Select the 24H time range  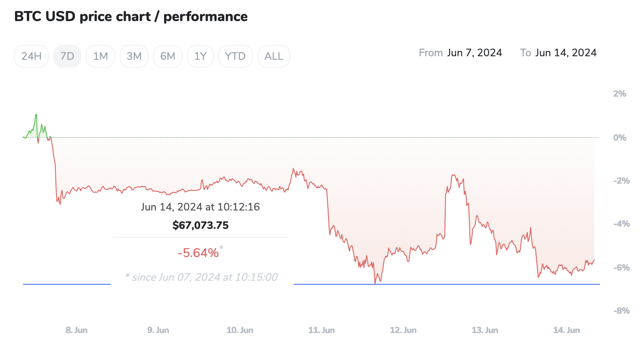coord(31,56)
